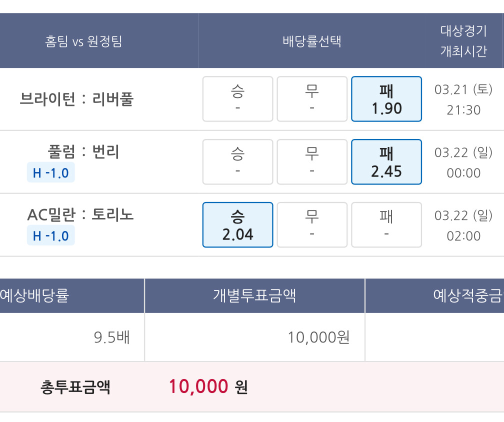Click the H -1.0 handicap badge under AC밀란
Image resolution: width=504 pixels, height=422 pixels.
[x=51, y=235]
